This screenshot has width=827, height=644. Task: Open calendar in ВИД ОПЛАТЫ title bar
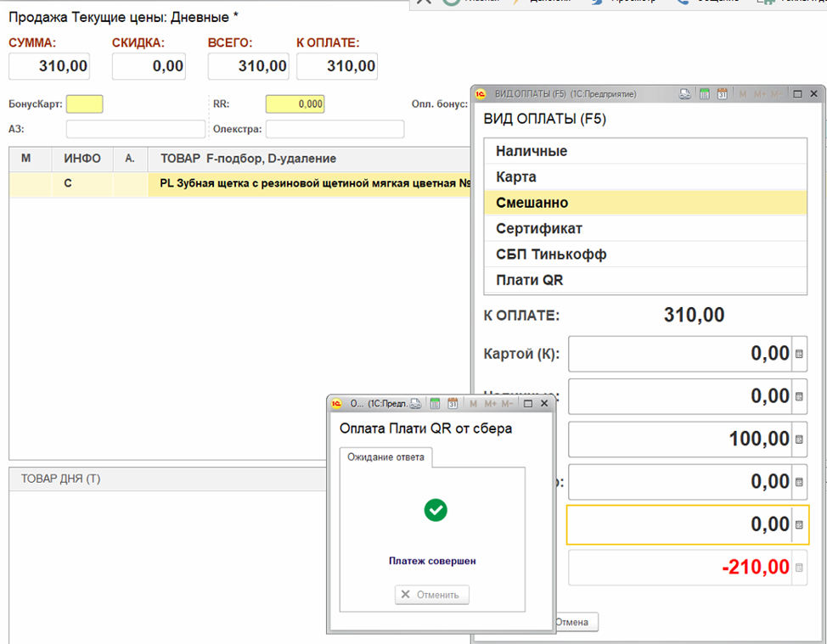[x=722, y=94]
